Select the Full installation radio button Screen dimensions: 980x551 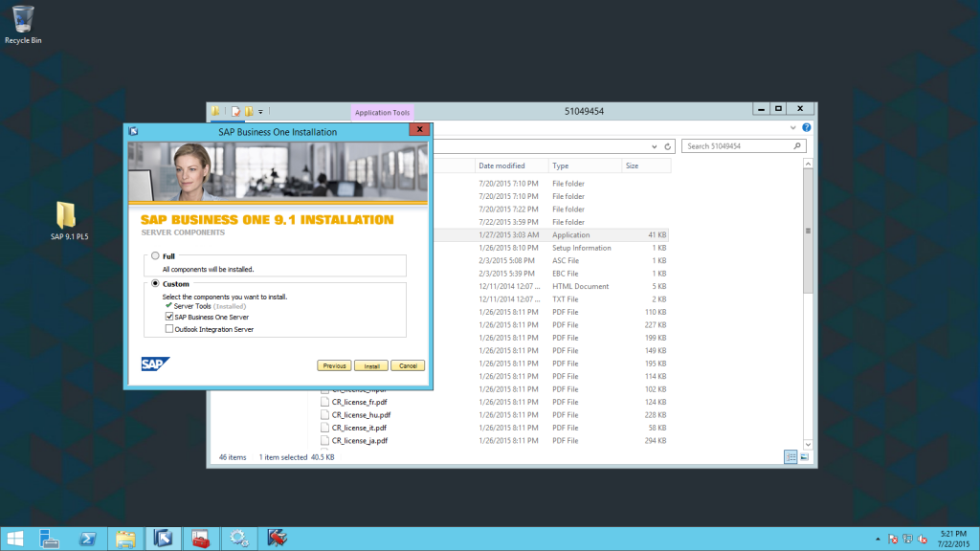coord(155,255)
